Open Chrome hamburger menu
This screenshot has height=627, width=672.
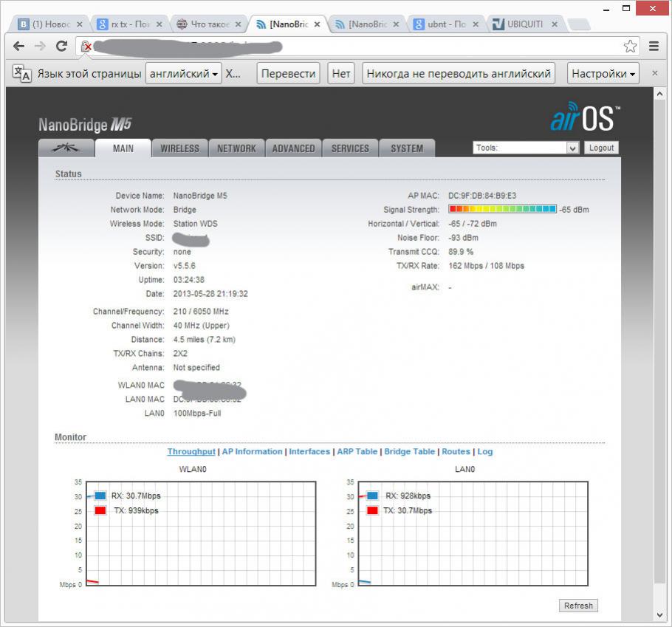654,46
